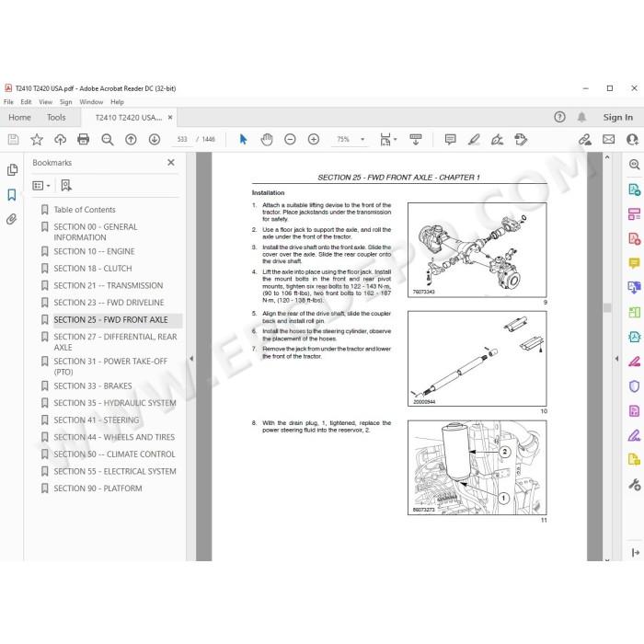Open search tool in right pane
644x644 pixels.
pos(634,165)
